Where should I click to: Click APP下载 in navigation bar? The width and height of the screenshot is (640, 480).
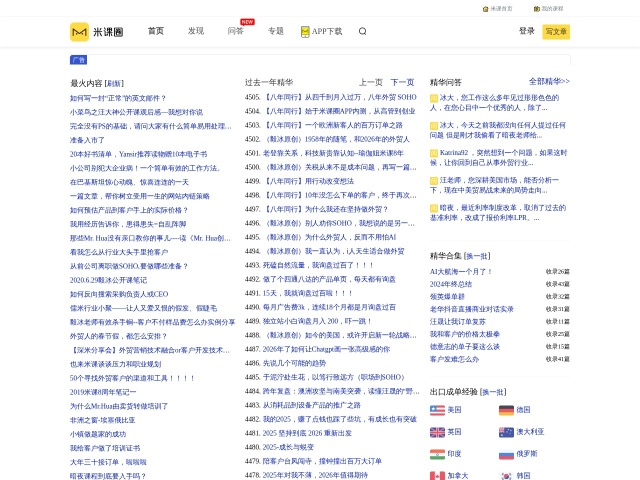tap(327, 31)
